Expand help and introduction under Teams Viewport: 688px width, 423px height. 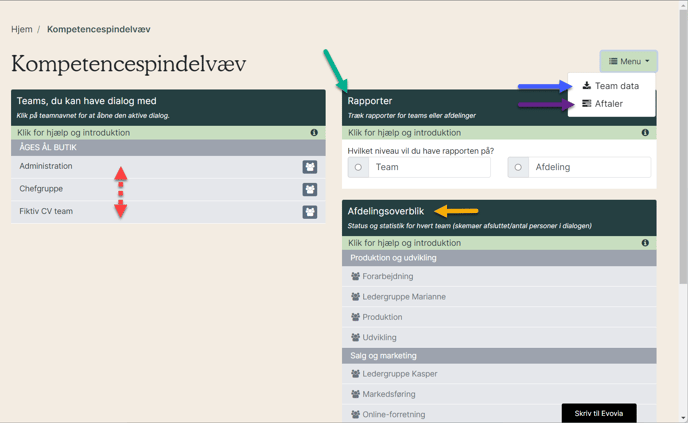coord(74,133)
